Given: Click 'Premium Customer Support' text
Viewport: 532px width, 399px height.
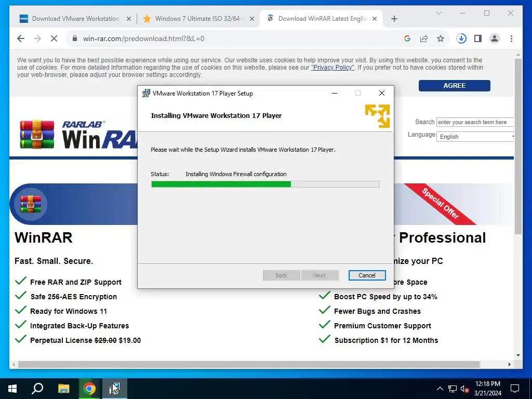Looking at the screenshot, I should click(x=382, y=326).
